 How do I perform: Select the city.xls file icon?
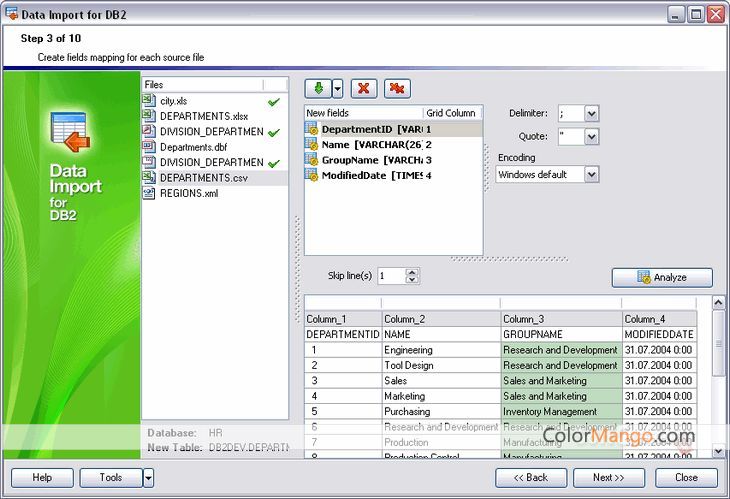149,101
